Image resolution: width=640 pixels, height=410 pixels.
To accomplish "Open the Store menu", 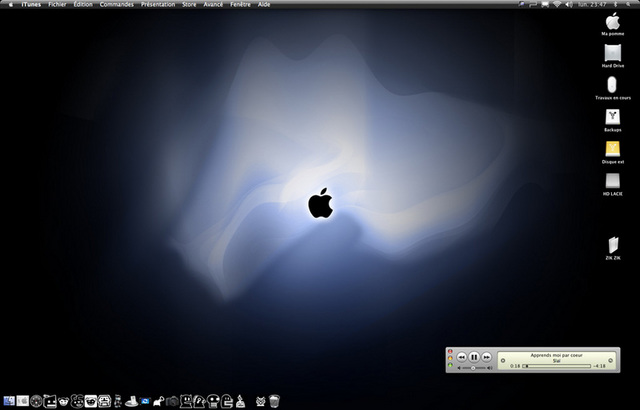I will [189, 4].
